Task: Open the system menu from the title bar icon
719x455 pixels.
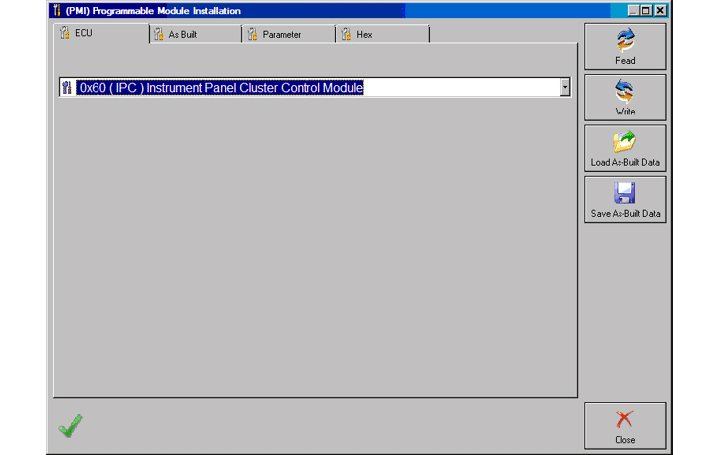Action: pyautogui.click(x=57, y=11)
